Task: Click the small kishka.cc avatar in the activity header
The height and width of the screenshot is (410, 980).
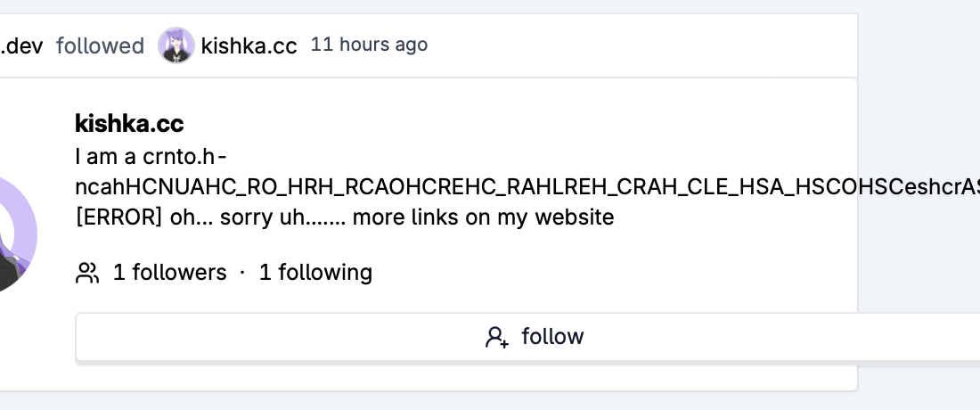Action: 176,45
